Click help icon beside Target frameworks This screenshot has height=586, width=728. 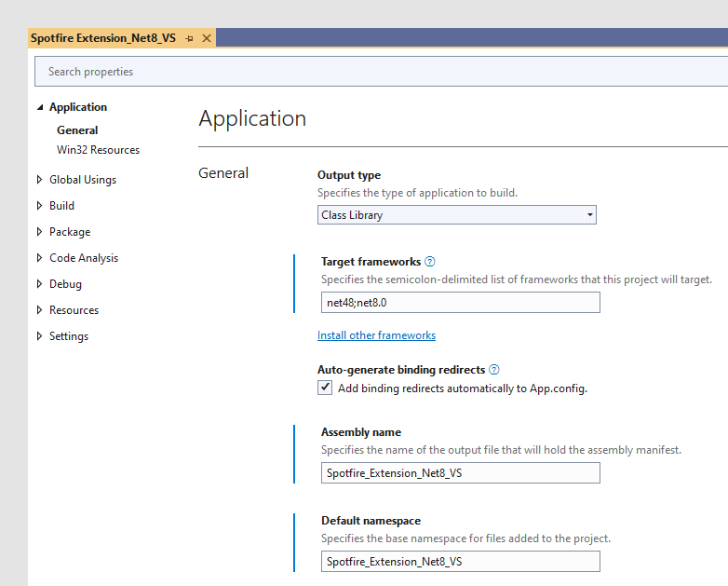430,262
